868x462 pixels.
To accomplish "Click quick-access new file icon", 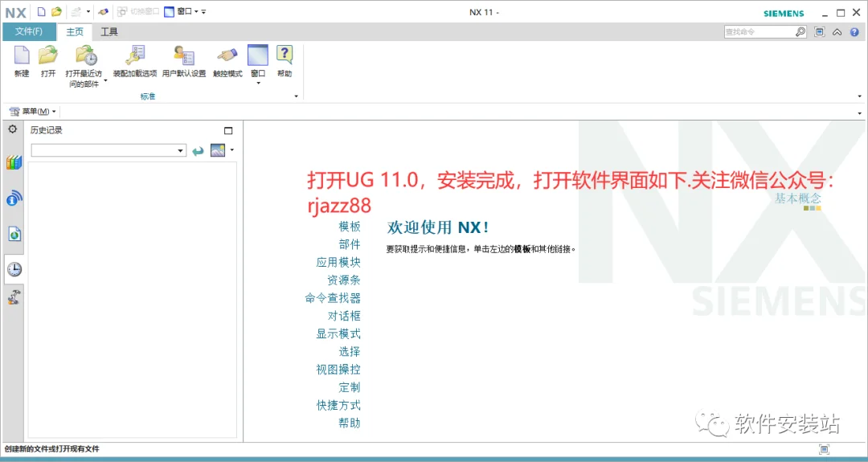I will (42, 11).
